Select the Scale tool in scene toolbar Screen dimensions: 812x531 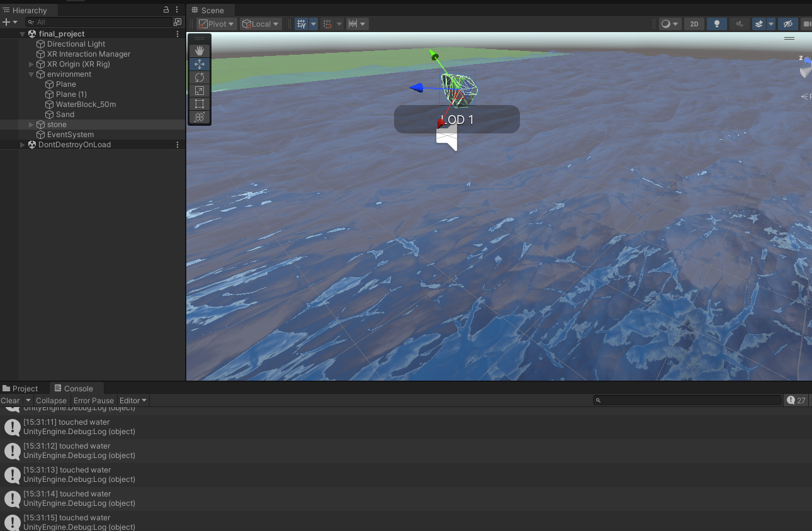(x=200, y=91)
